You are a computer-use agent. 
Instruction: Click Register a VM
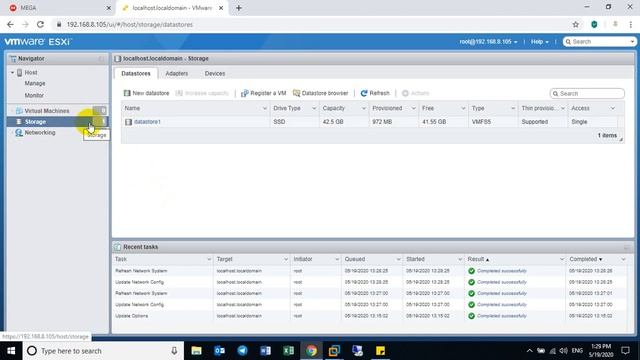coord(263,93)
